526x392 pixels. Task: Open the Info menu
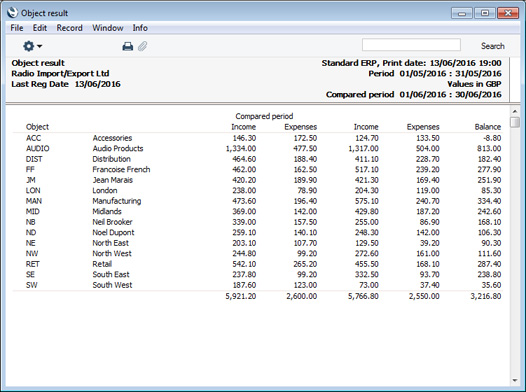coord(140,28)
